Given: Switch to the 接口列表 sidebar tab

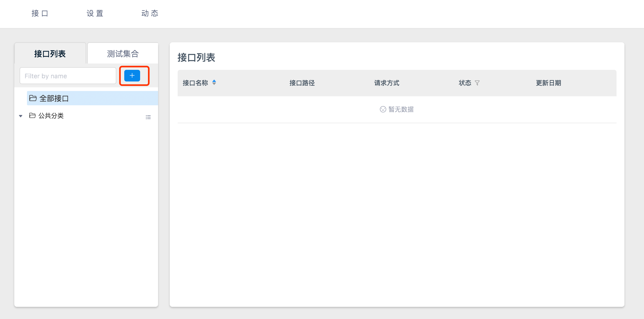Looking at the screenshot, I should 50,54.
